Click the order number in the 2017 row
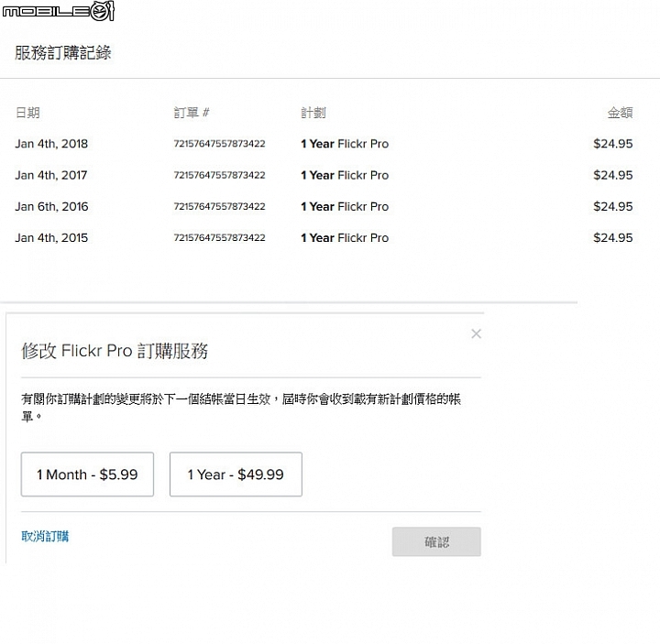This screenshot has height=644, width=660. coord(219,175)
